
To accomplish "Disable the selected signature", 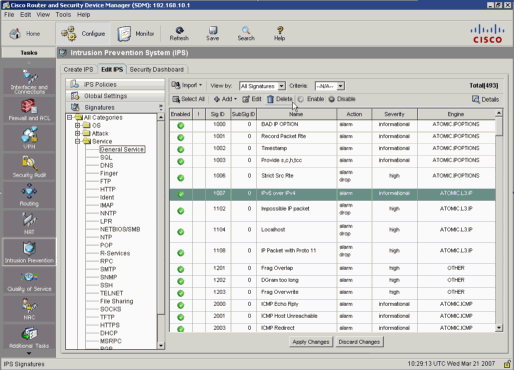I will [x=342, y=99].
